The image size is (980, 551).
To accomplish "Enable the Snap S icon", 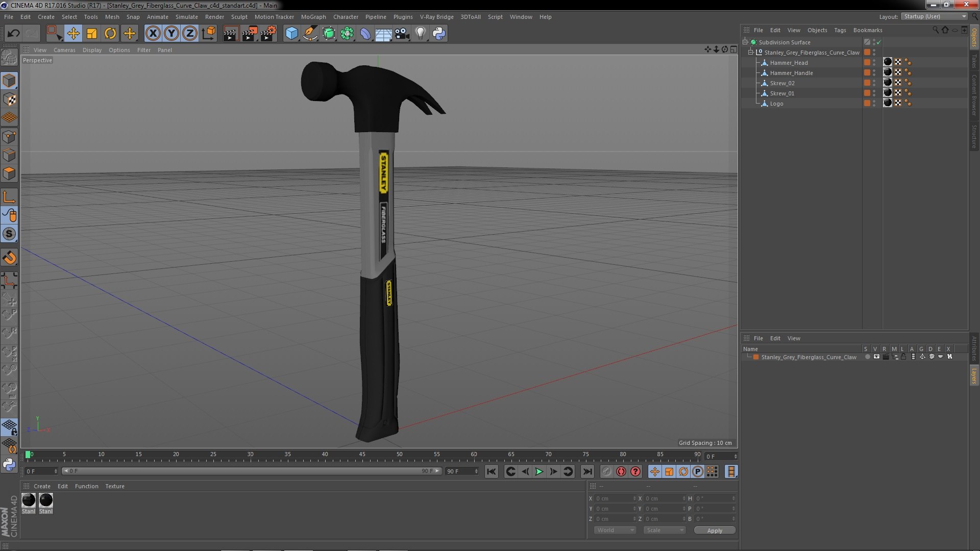I will (x=9, y=234).
